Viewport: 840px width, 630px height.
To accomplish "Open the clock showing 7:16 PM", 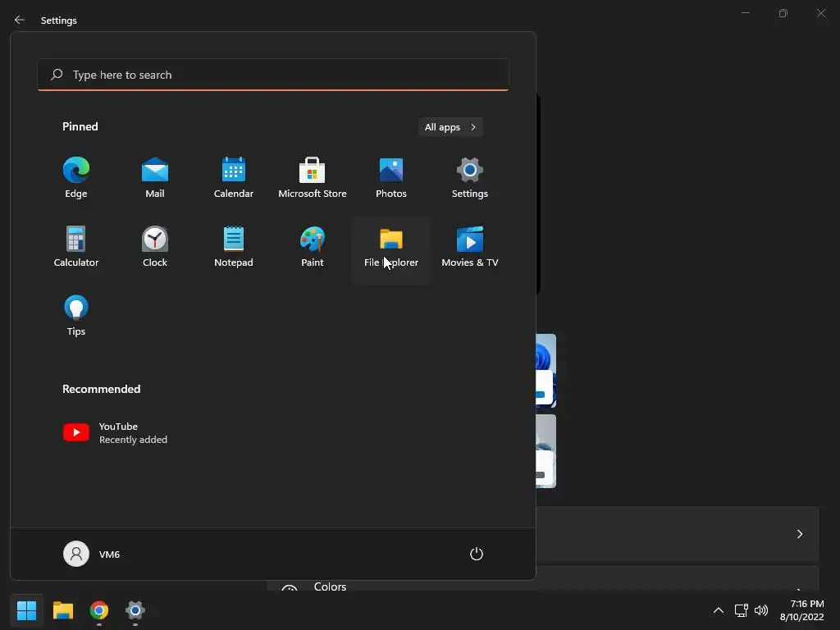I will [x=802, y=610].
